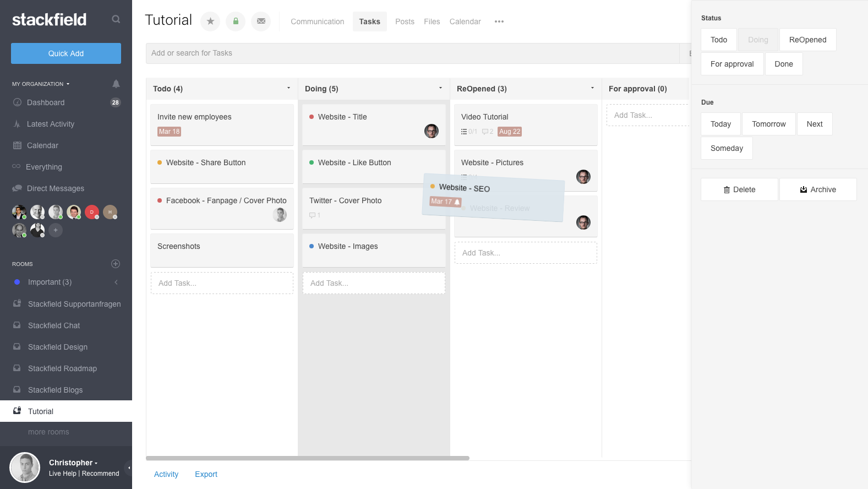
Task: Open the Live Help link
Action: coord(63,474)
